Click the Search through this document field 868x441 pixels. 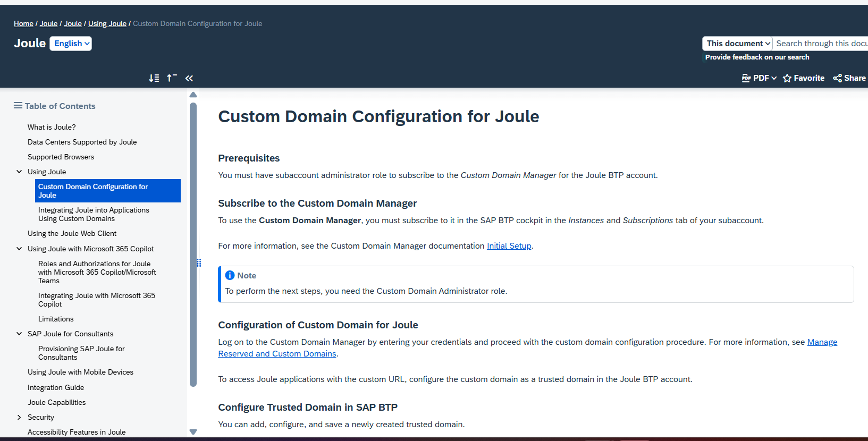(x=821, y=44)
